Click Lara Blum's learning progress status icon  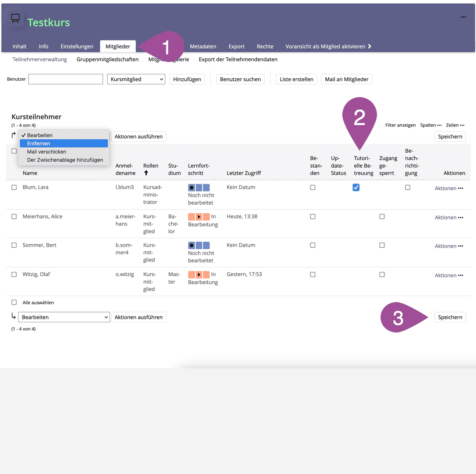click(199, 188)
